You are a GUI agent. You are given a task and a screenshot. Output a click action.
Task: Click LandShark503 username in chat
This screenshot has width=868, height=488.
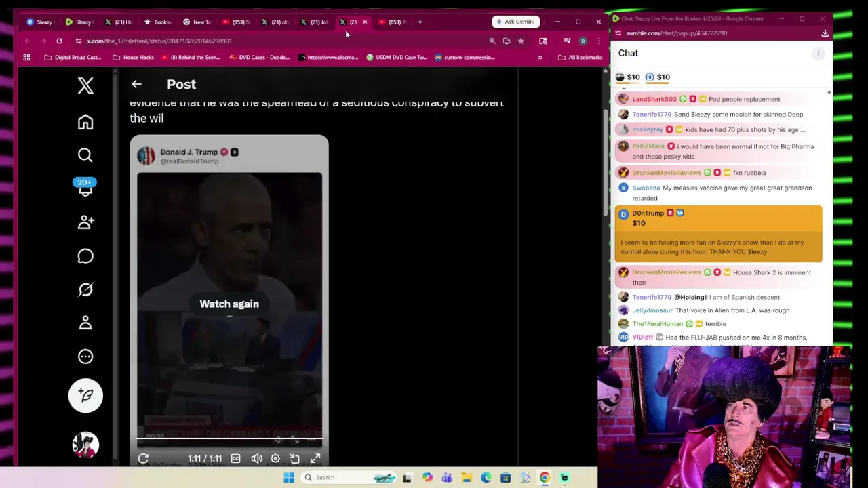click(x=654, y=99)
